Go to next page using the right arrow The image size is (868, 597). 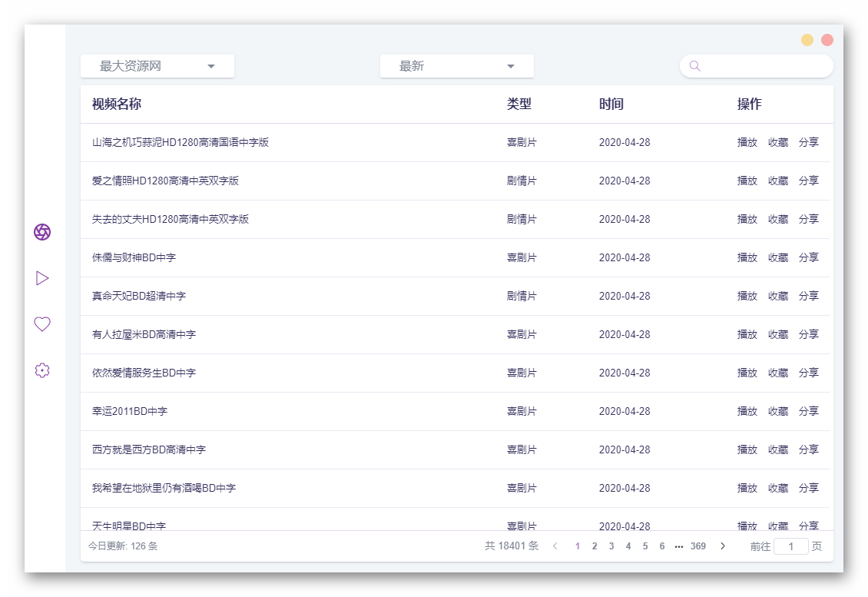[723, 546]
